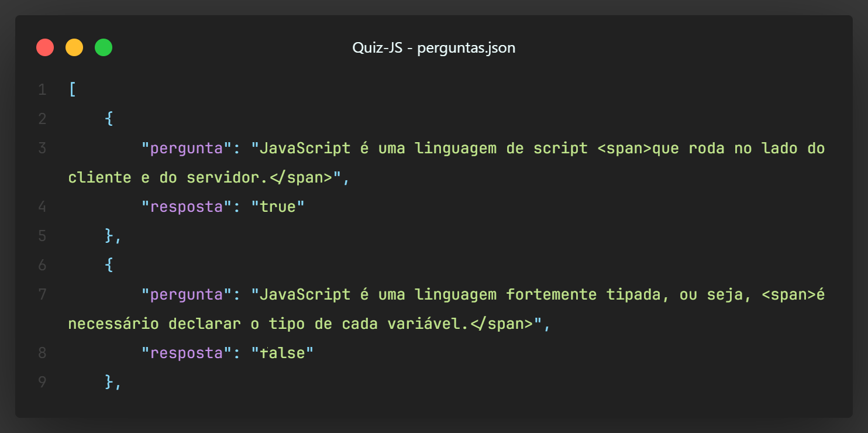Click the 'false' value on line 8

pyautogui.click(x=283, y=352)
